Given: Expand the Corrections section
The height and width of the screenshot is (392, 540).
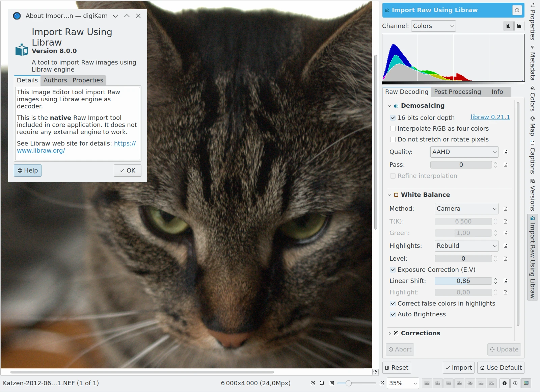Looking at the screenshot, I should coord(389,333).
